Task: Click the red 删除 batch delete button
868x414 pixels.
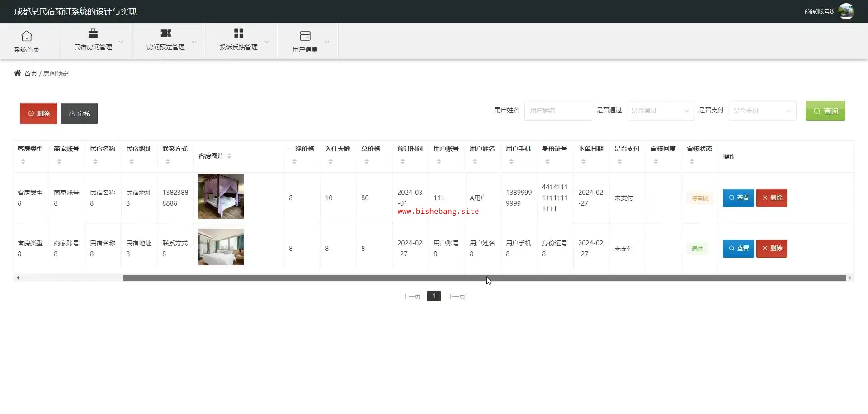Action: pyautogui.click(x=38, y=113)
